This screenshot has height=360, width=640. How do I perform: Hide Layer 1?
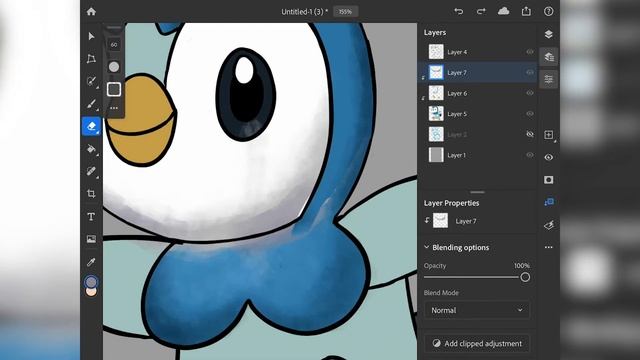tap(530, 155)
